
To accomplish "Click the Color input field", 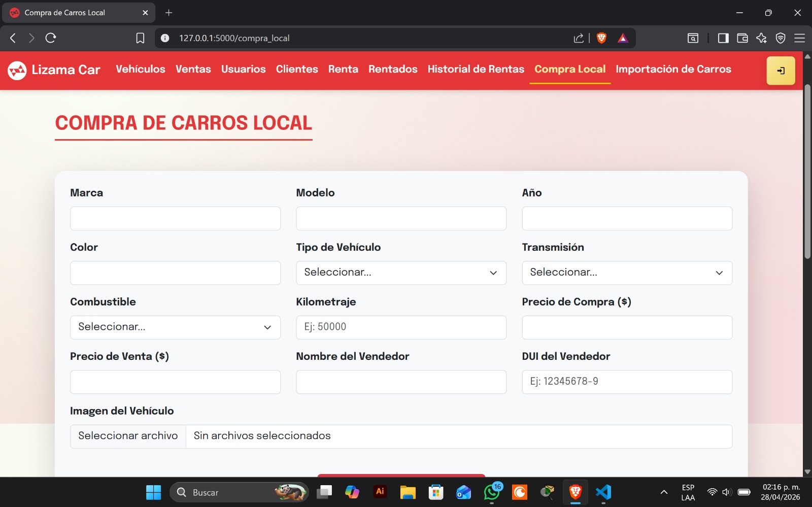I will pos(175,273).
